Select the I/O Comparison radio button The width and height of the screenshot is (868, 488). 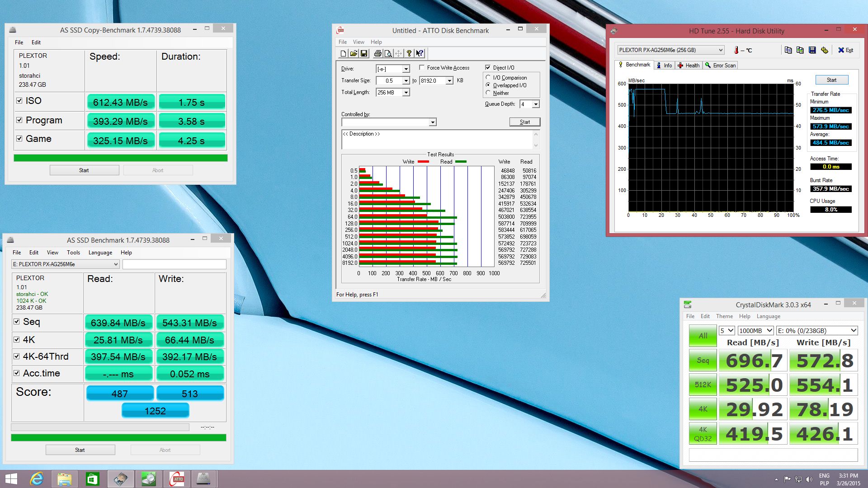coord(488,77)
